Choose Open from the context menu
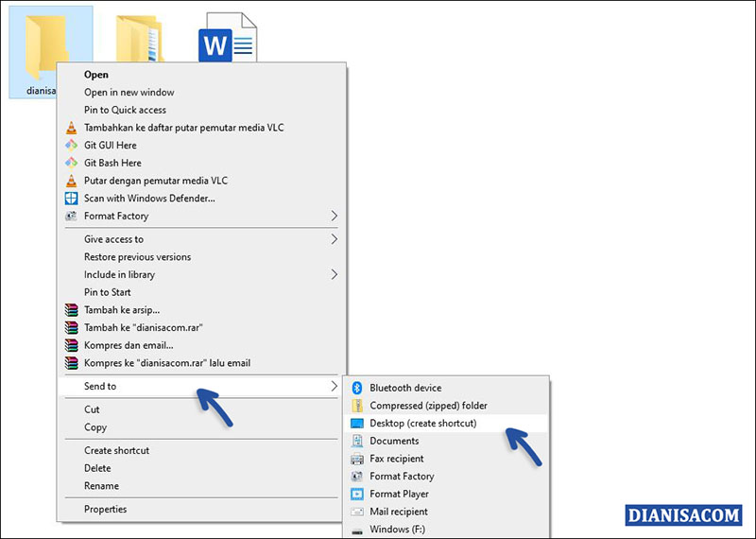This screenshot has height=539, width=756. tap(201, 75)
